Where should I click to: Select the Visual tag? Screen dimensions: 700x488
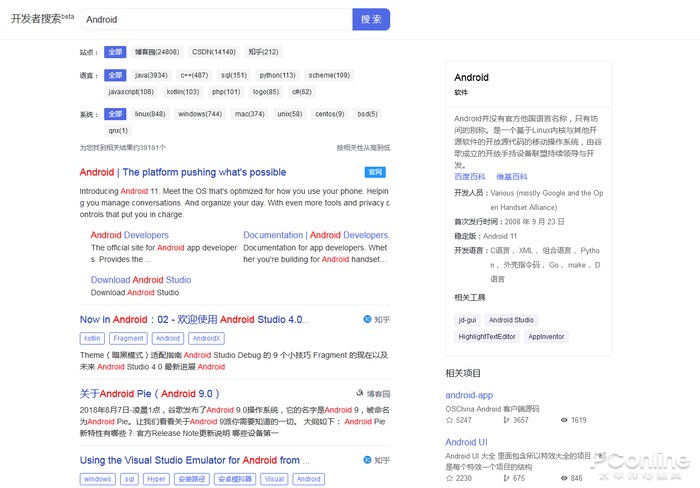pos(274,479)
